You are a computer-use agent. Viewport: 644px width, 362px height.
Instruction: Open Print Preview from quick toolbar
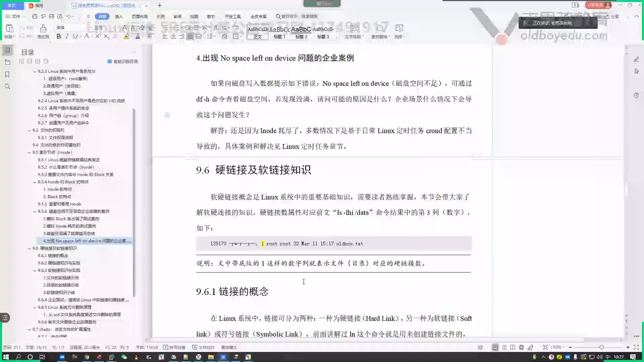tap(60, 16)
